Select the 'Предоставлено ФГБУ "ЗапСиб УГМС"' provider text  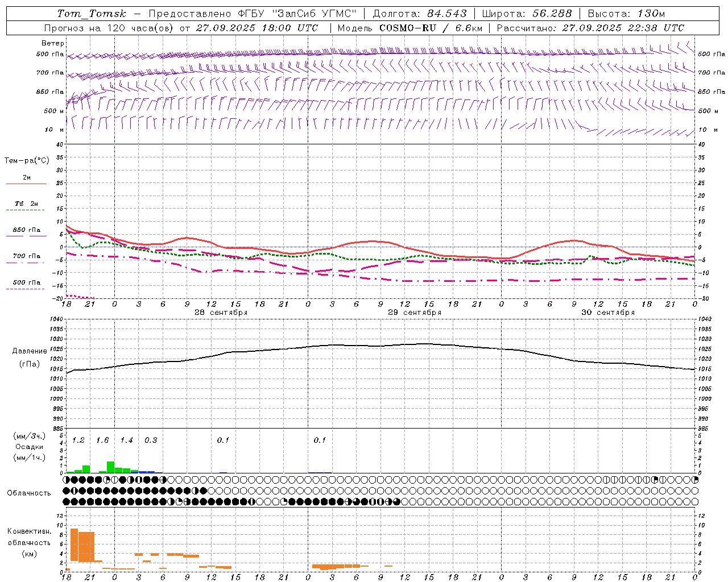[253, 14]
